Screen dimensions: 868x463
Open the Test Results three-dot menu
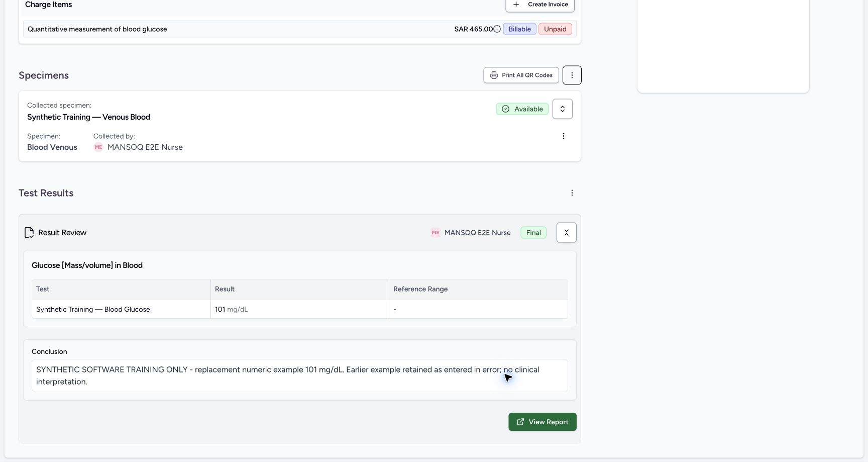click(572, 193)
